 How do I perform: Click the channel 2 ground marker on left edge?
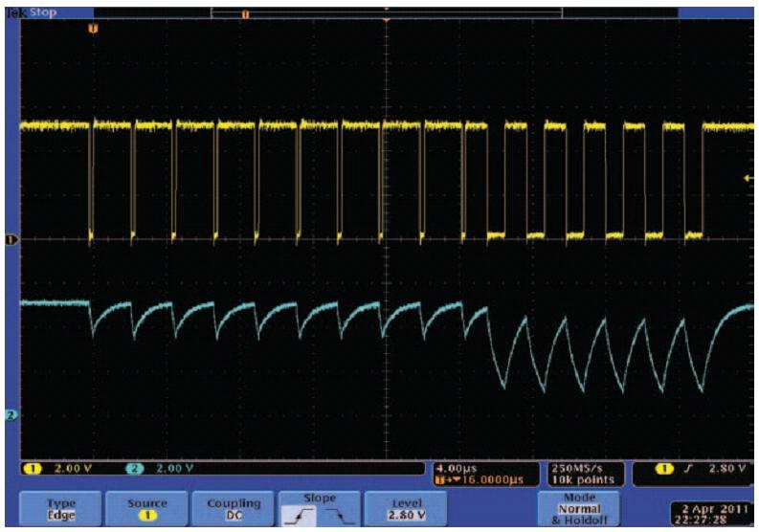(11, 414)
